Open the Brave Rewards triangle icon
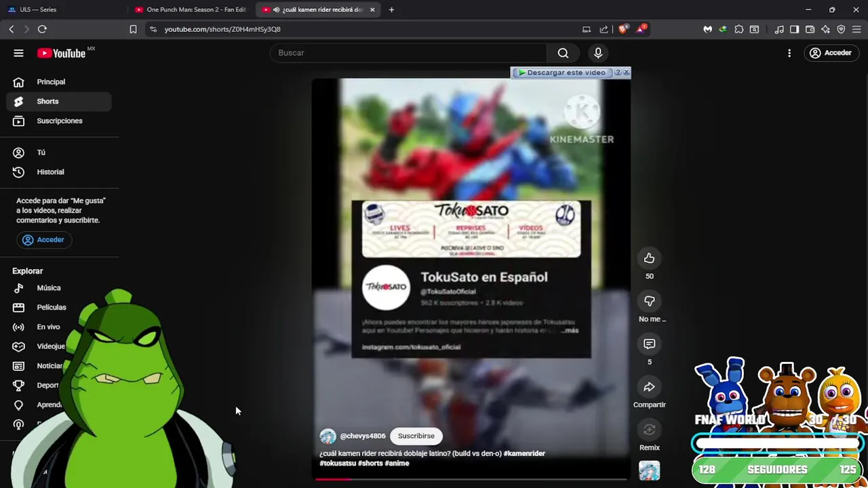This screenshot has height=488, width=868. coord(641,29)
